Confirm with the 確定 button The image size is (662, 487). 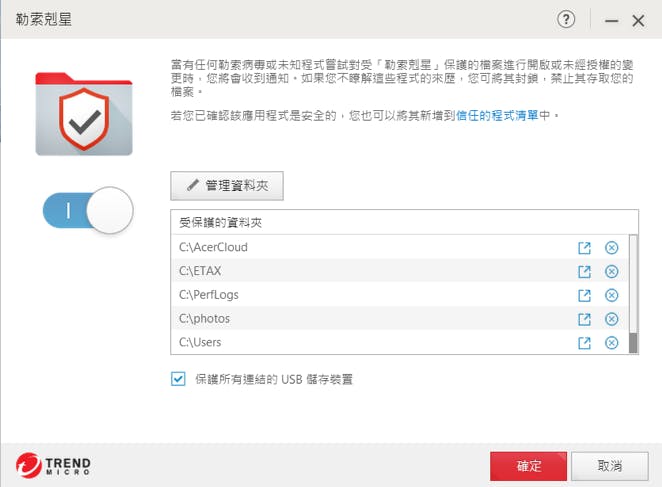click(528, 466)
